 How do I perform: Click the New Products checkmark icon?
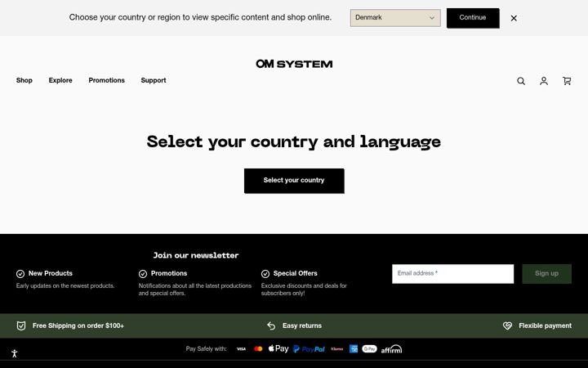pyautogui.click(x=20, y=274)
